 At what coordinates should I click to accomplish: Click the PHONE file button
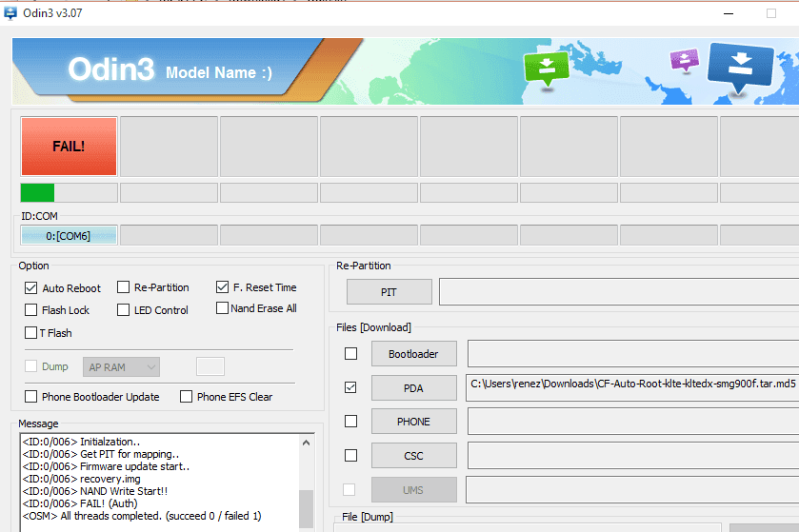coord(413,422)
